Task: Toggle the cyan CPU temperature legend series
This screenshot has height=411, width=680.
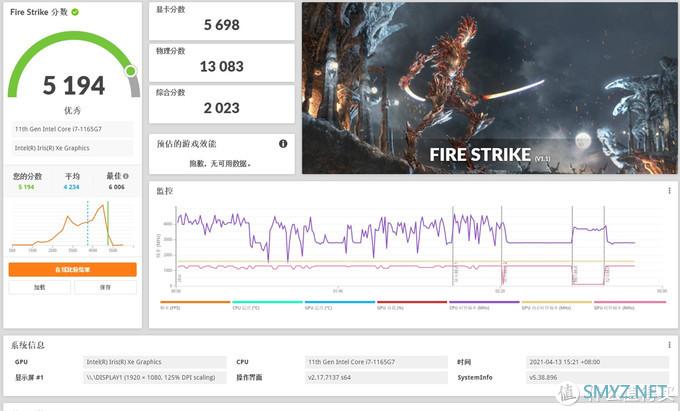Action: [267, 305]
